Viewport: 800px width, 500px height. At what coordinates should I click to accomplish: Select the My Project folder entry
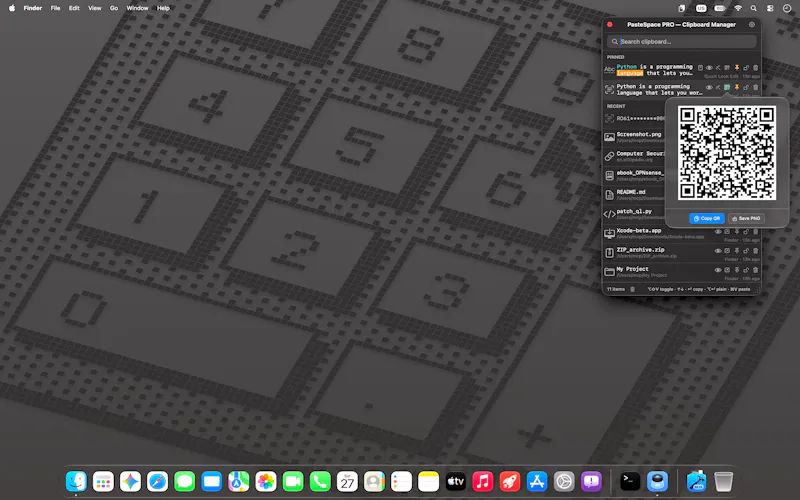coord(682,272)
